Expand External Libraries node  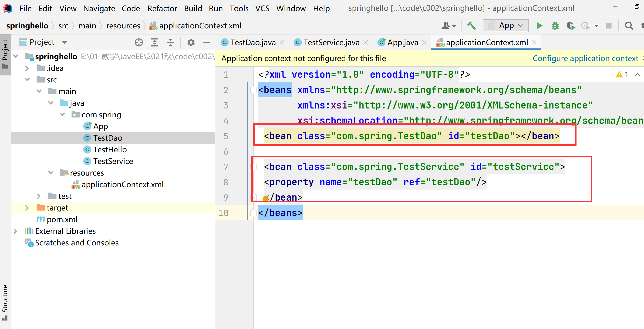16,231
